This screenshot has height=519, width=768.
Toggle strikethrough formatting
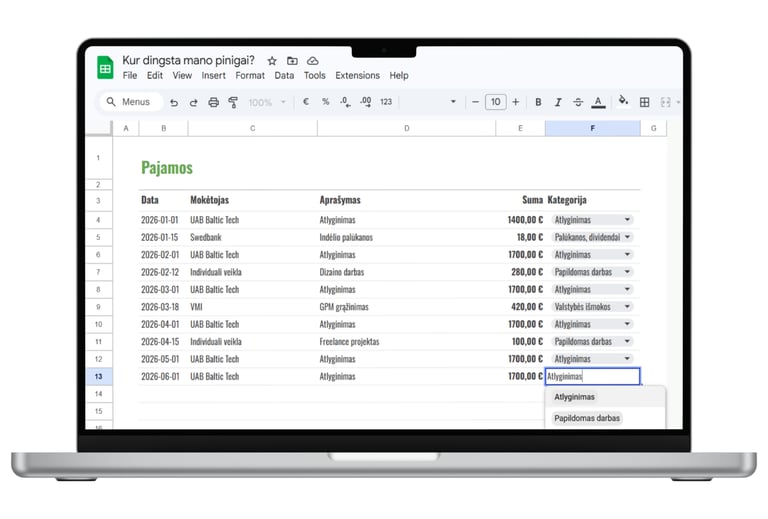pyautogui.click(x=578, y=102)
